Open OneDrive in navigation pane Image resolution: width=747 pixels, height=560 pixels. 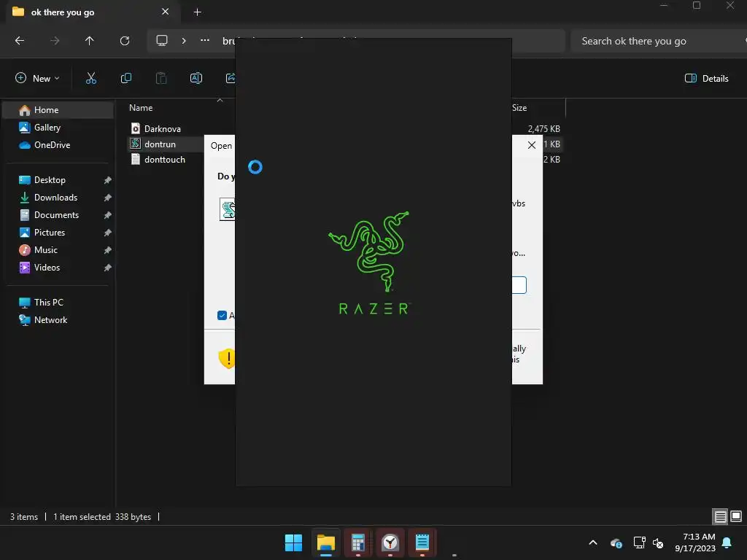58,145
